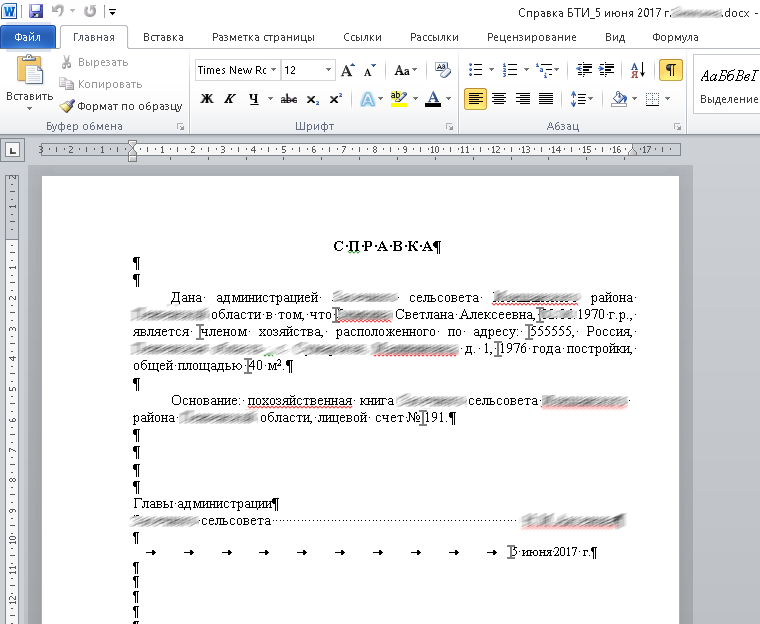Open the Абзац dialog launcher

click(677, 127)
